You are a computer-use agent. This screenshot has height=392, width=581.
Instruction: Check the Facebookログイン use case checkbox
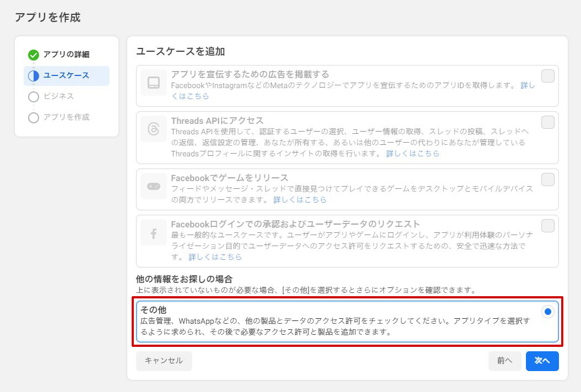(x=547, y=226)
